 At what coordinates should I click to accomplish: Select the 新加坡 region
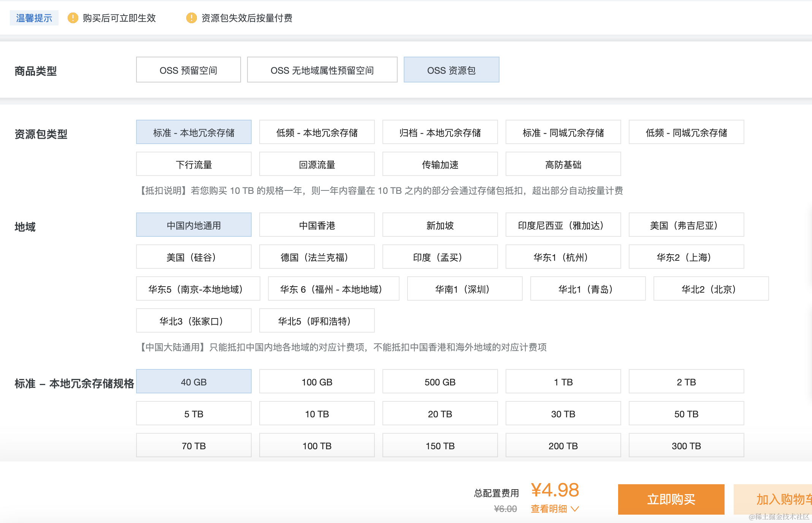click(440, 225)
